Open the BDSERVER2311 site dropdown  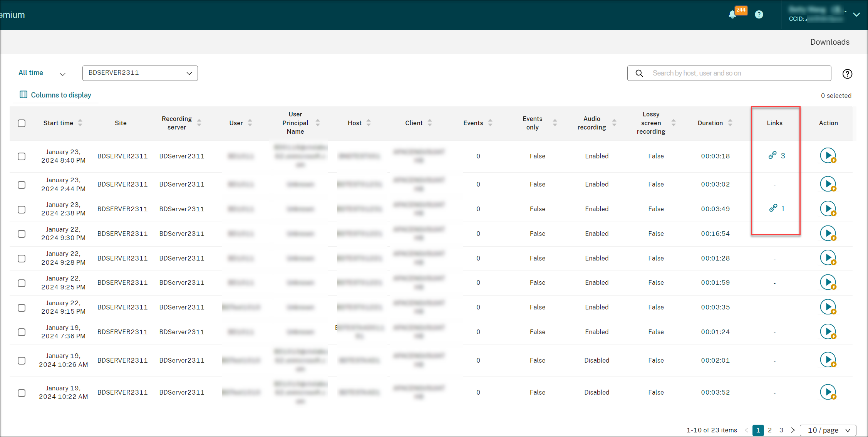click(140, 73)
